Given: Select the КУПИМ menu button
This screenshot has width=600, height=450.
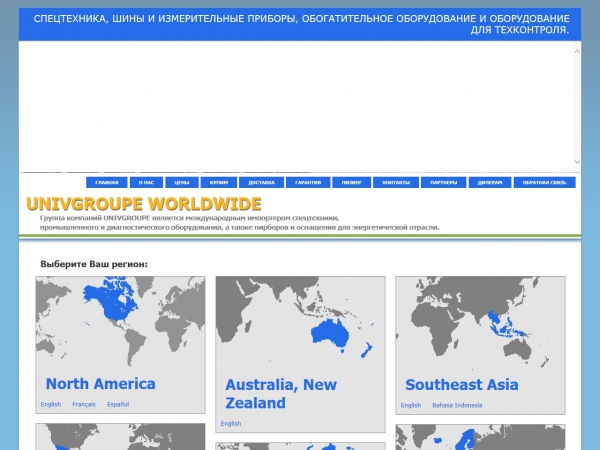Looking at the screenshot, I should click(x=218, y=183).
